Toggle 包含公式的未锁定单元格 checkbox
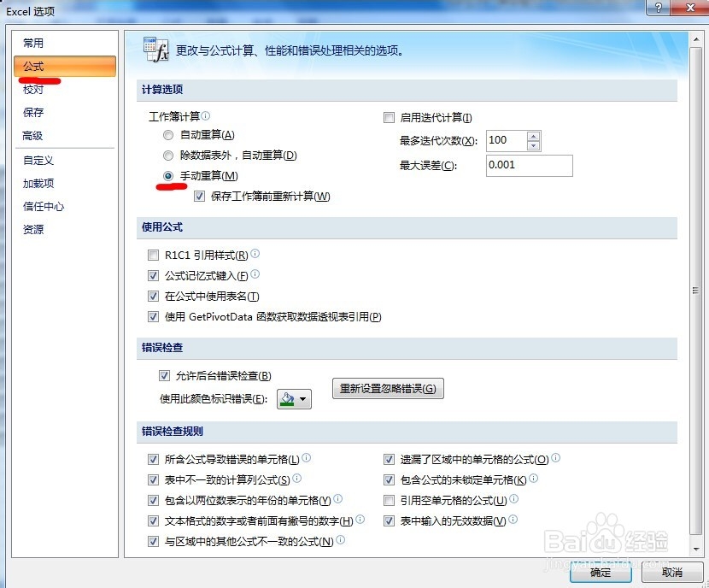709x588 pixels. click(x=389, y=480)
